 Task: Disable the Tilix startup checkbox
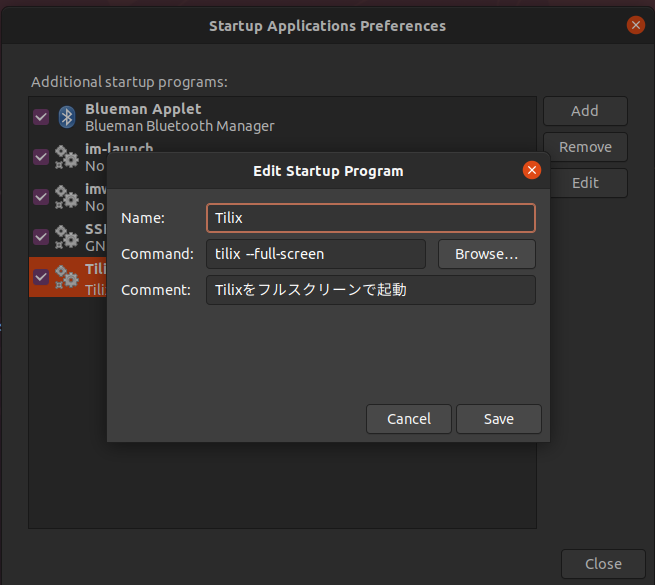coord(41,277)
